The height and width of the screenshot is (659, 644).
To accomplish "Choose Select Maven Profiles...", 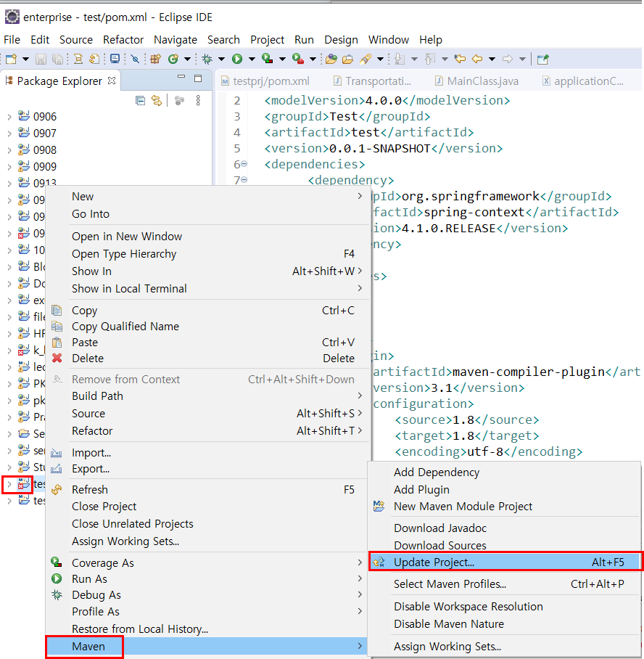I will click(x=505, y=584).
